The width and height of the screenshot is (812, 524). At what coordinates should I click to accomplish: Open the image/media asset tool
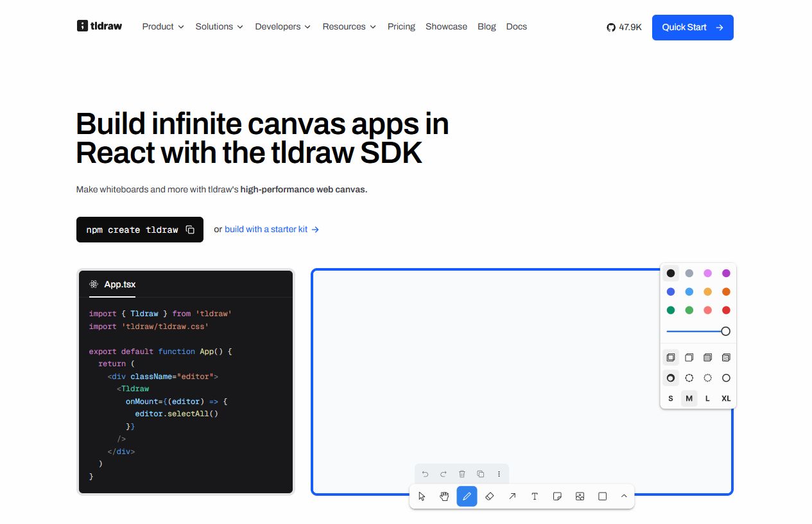pos(580,496)
